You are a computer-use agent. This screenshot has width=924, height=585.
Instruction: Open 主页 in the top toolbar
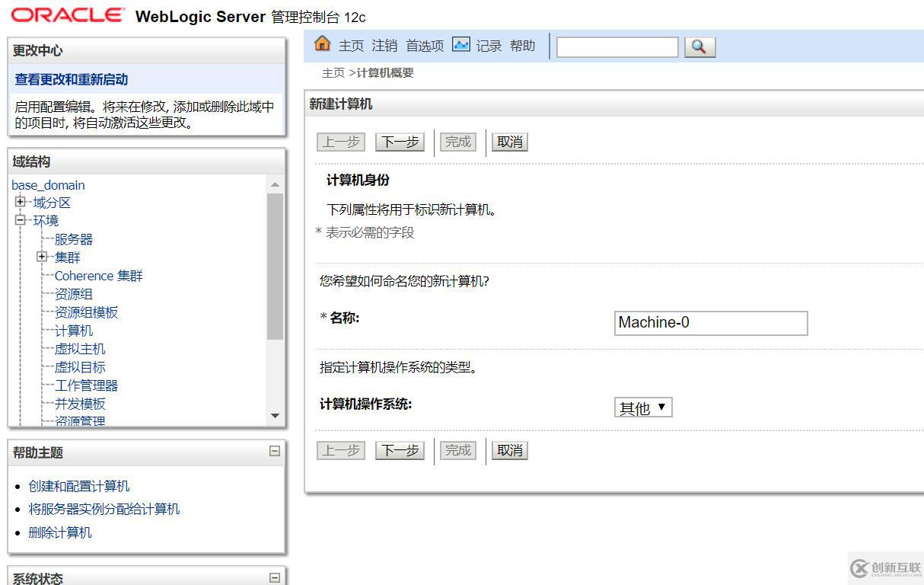[351, 46]
